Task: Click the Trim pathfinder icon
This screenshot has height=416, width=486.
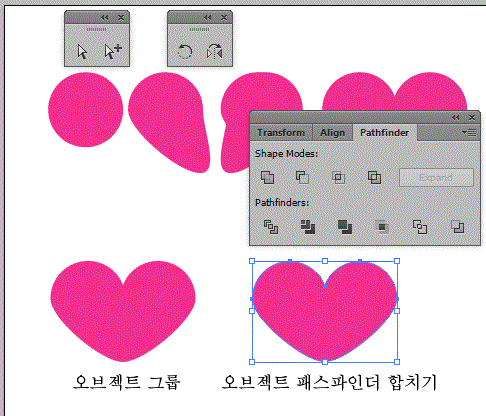Action: (308, 227)
